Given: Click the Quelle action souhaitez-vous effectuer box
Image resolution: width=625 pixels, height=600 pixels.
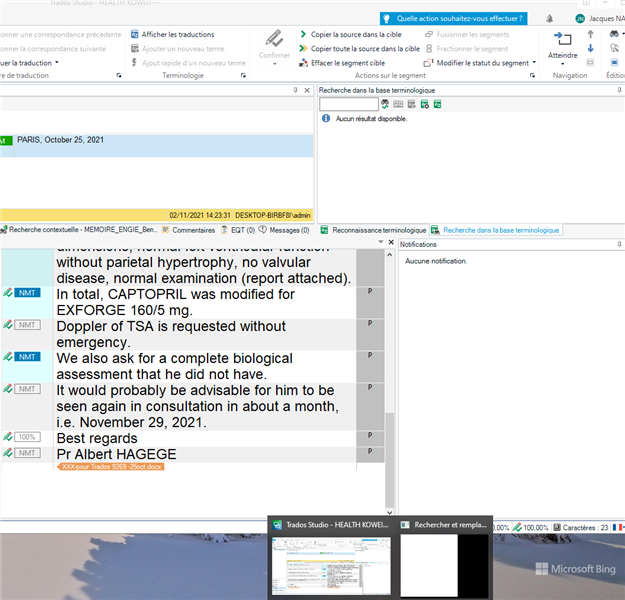Looking at the screenshot, I should click(454, 19).
